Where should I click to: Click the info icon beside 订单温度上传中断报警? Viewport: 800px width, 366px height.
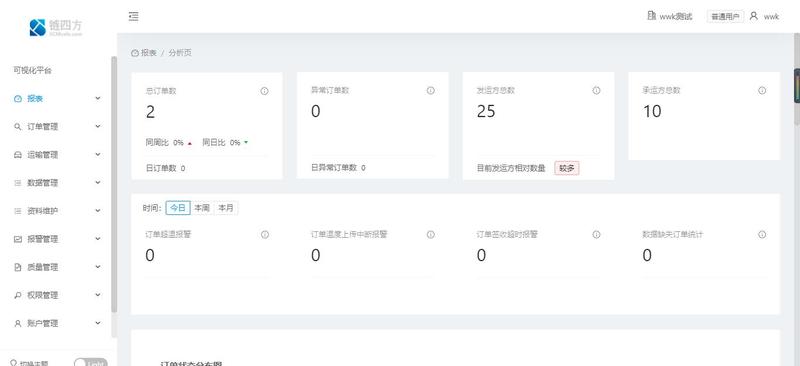[x=431, y=235]
